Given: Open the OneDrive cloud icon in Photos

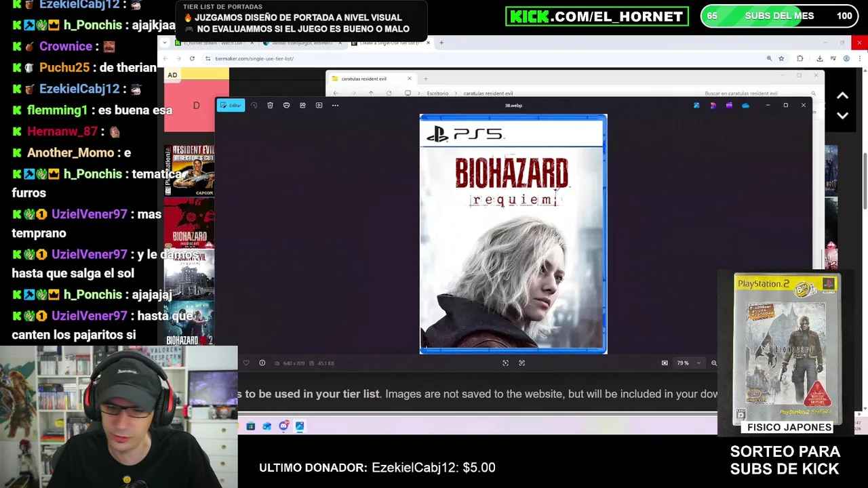Looking at the screenshot, I should (745, 105).
